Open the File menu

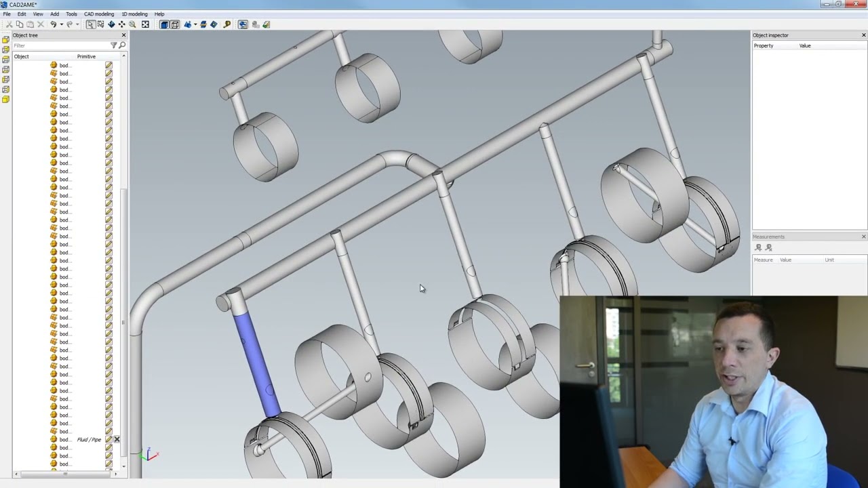tap(7, 14)
